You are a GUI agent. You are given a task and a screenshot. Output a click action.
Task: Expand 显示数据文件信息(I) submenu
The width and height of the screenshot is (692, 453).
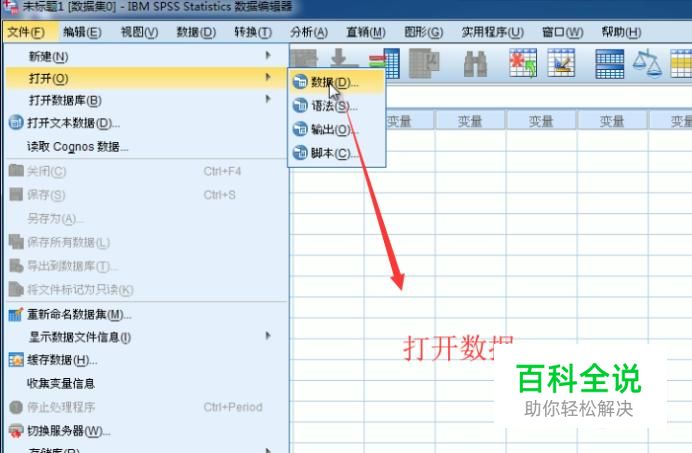point(147,337)
